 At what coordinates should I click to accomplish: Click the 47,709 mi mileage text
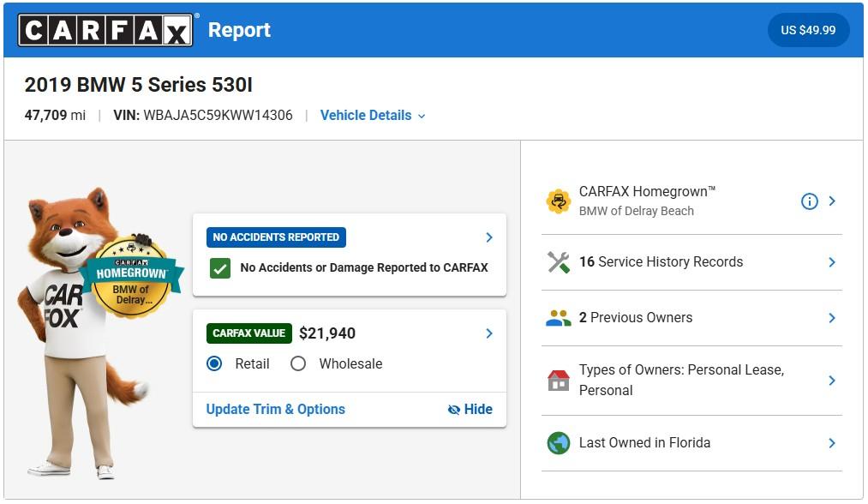(x=55, y=115)
